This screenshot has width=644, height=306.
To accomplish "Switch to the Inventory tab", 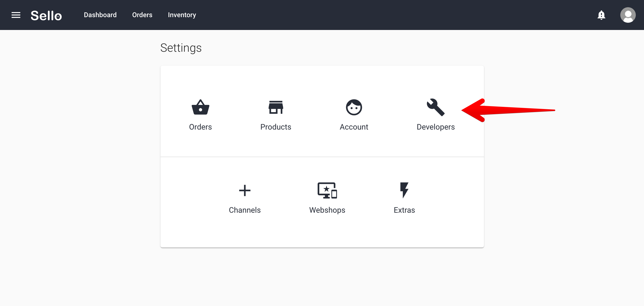I will click(x=182, y=15).
